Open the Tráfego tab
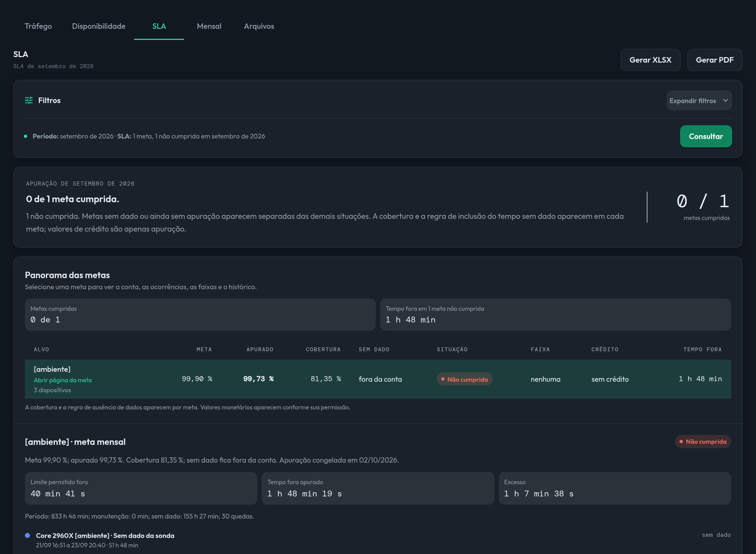Image resolution: width=756 pixels, height=554 pixels. tap(38, 26)
